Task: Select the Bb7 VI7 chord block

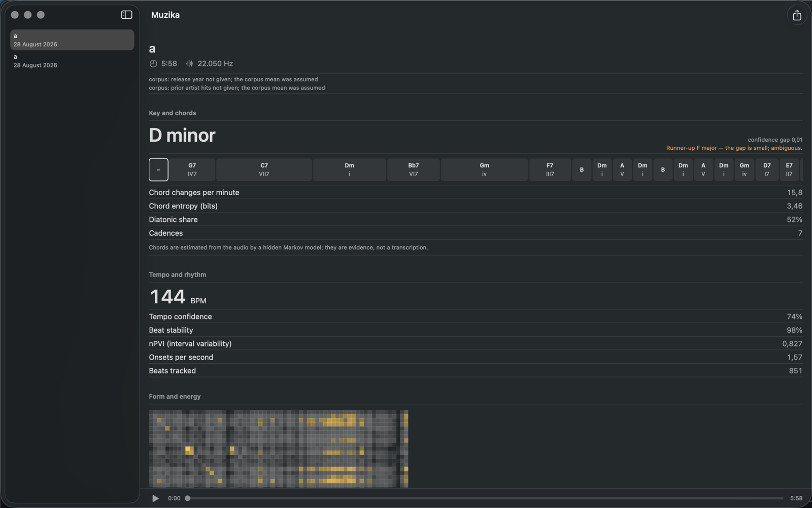Action: [x=414, y=170]
